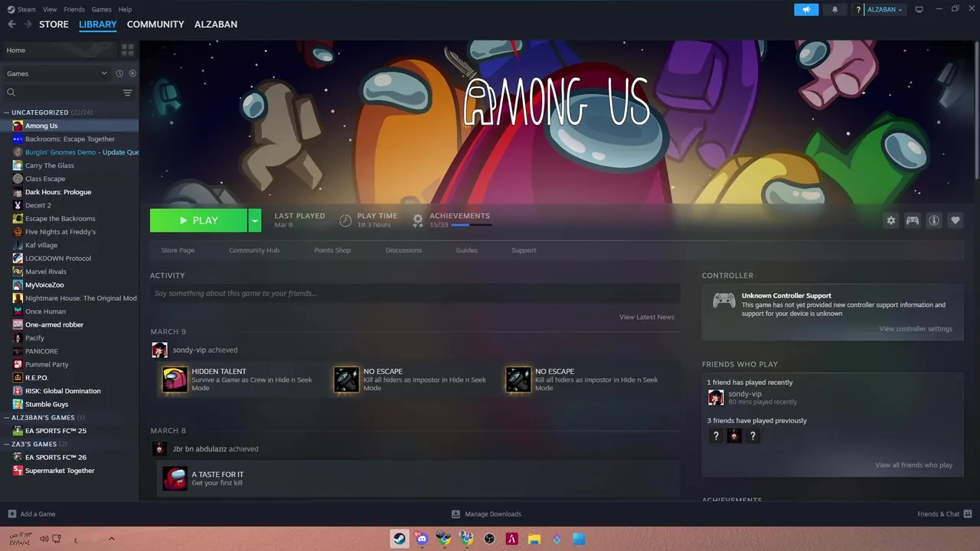Image resolution: width=980 pixels, height=551 pixels.
Task: Open Manage Downloads
Action: pos(486,514)
